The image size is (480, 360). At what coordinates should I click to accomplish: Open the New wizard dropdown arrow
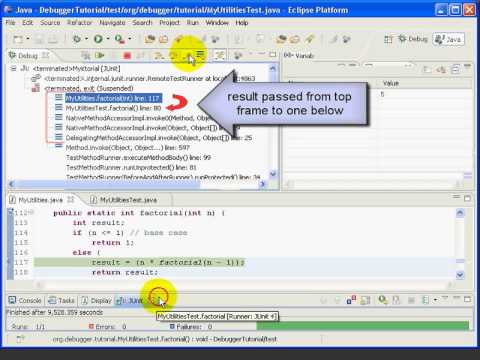28,39
